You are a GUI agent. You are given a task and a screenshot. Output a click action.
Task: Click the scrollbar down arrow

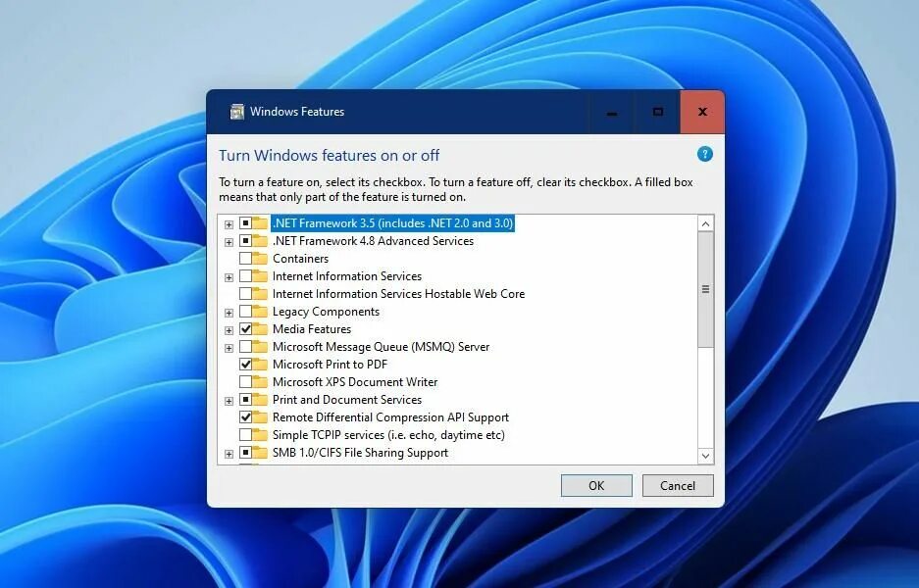(x=705, y=456)
